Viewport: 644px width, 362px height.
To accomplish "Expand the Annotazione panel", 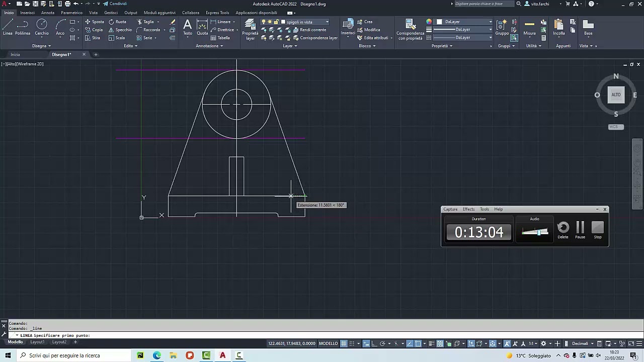I will tap(209, 46).
